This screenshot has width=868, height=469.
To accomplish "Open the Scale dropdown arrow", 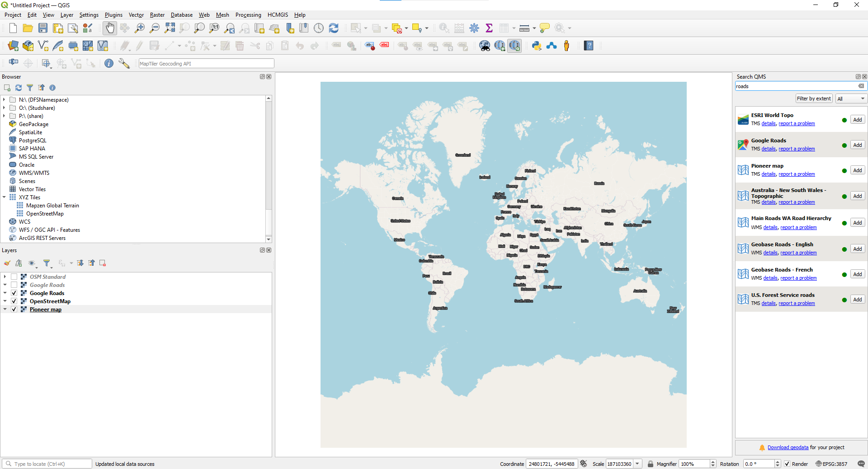I will 637,464.
